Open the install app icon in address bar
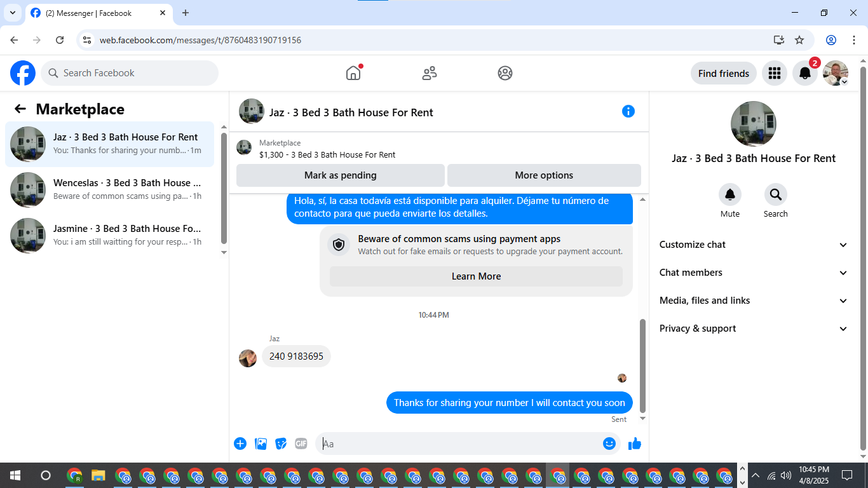The image size is (868, 488). pos(779,40)
